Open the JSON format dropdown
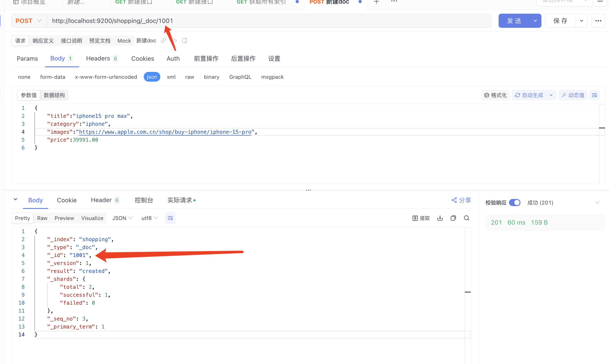The image size is (609, 364). point(122,218)
